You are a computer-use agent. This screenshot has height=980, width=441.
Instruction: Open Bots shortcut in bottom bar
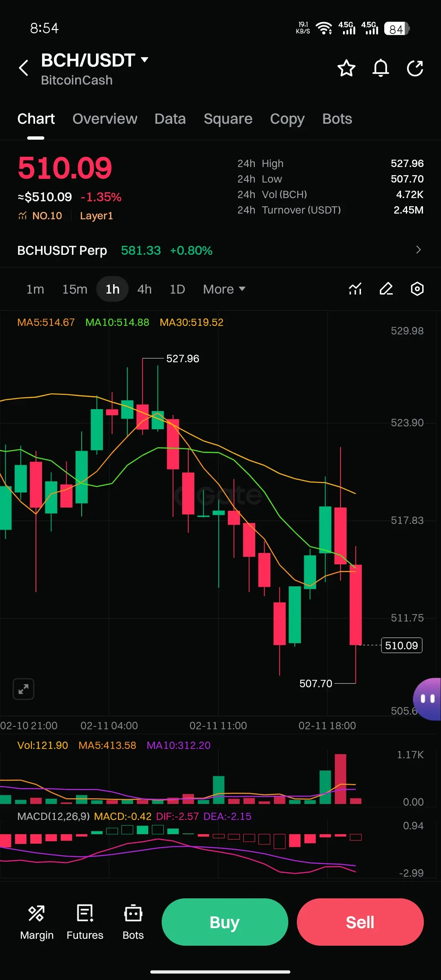pyautogui.click(x=133, y=922)
